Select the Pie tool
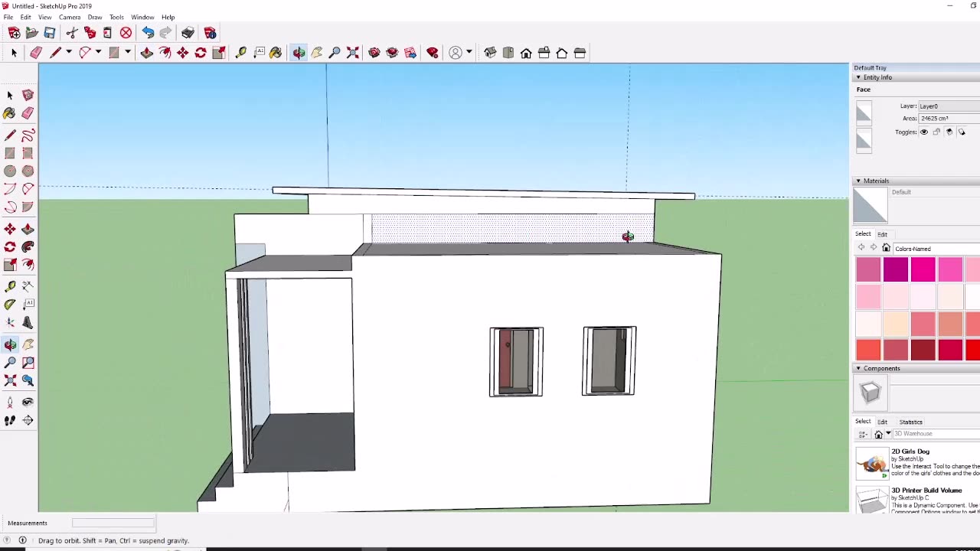 click(x=28, y=207)
